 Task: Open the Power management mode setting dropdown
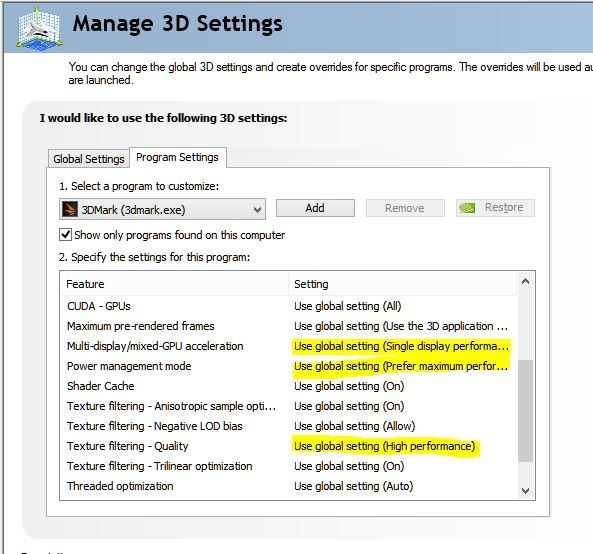point(401,366)
